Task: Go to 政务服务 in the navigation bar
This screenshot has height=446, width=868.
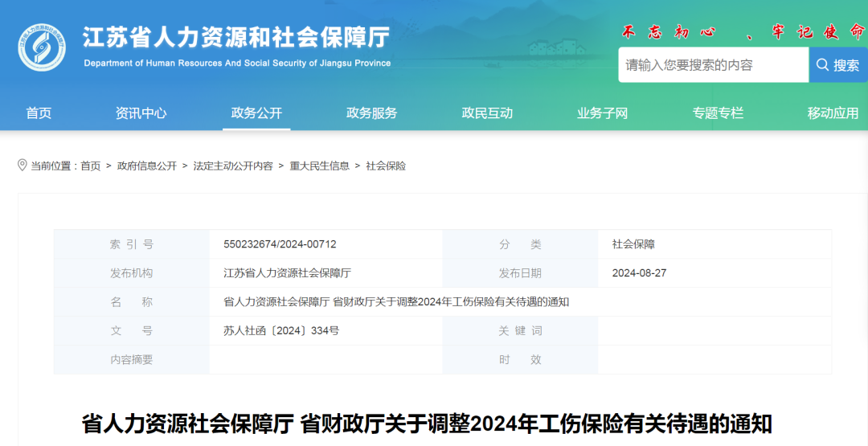Action: 371,113
